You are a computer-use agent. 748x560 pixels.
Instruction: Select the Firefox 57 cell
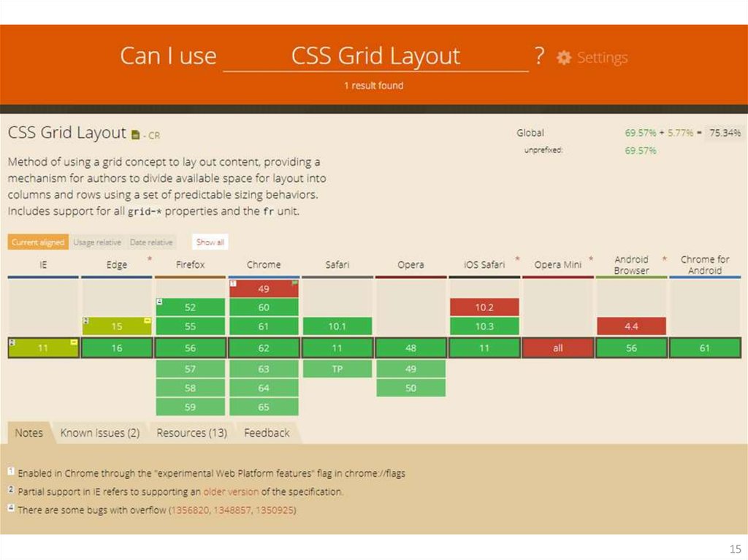(x=191, y=369)
